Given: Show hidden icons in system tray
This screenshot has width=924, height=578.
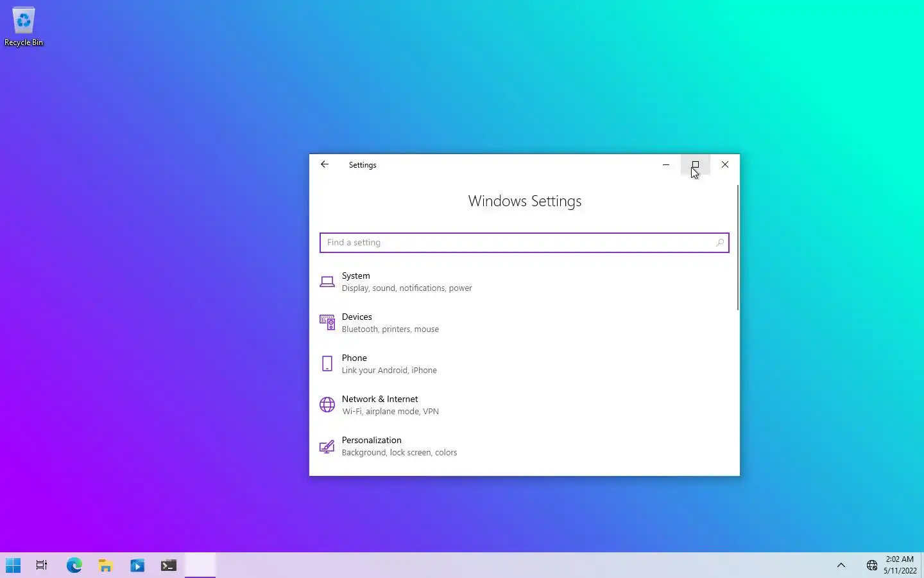Looking at the screenshot, I should (x=841, y=565).
